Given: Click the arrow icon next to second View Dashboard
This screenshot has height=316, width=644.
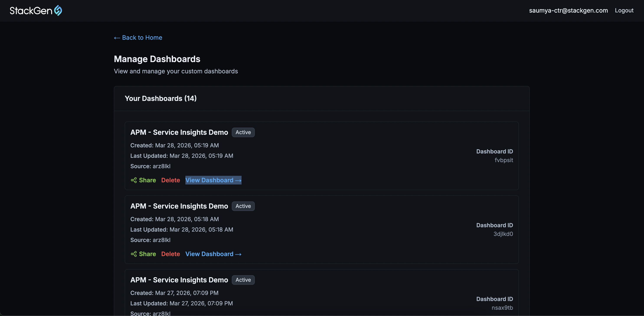Looking at the screenshot, I should [237, 254].
